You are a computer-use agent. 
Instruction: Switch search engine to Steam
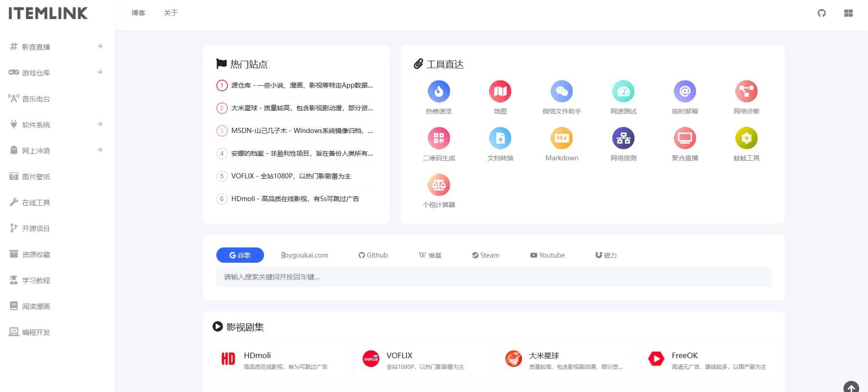pos(485,255)
